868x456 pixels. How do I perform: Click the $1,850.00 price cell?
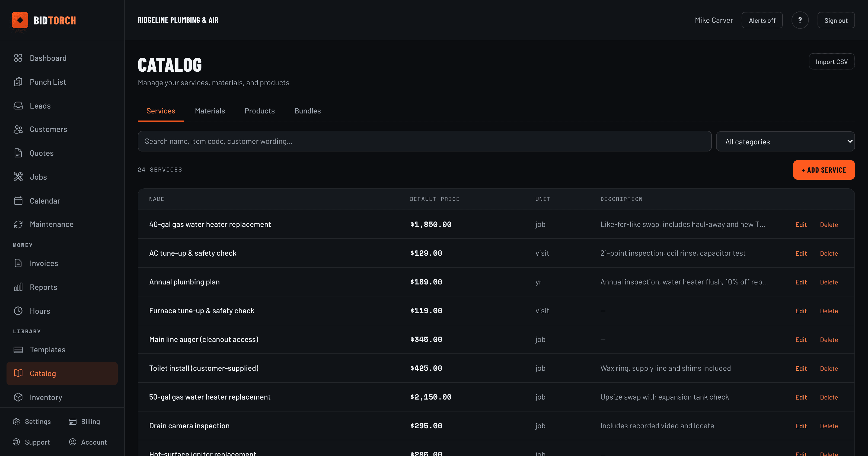pos(431,225)
